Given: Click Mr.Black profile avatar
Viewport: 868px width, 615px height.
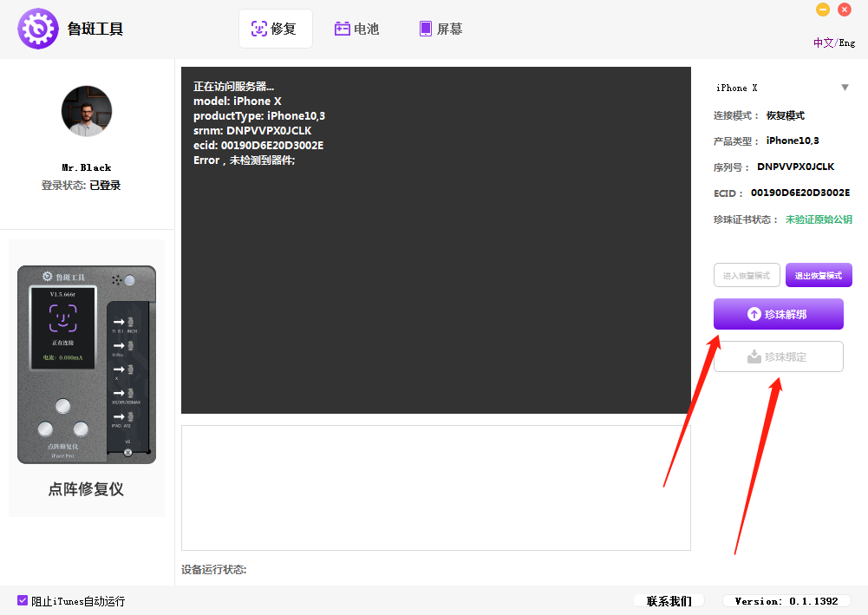Looking at the screenshot, I should pyautogui.click(x=87, y=111).
